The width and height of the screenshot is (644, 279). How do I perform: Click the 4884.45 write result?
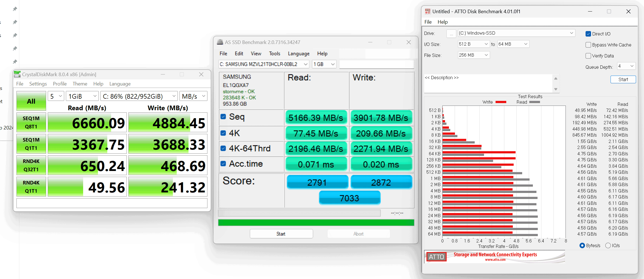[168, 123]
